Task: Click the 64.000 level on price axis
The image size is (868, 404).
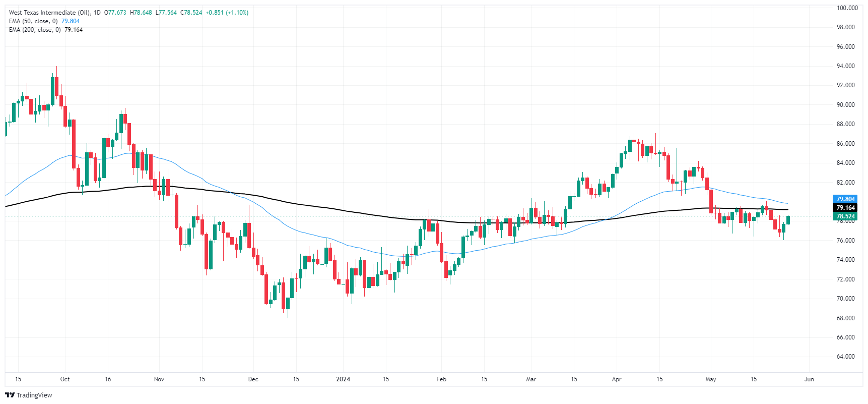Action: point(845,357)
